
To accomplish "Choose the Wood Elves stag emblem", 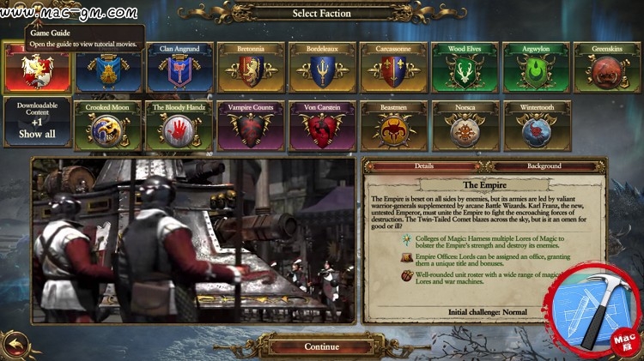I will (x=465, y=68).
